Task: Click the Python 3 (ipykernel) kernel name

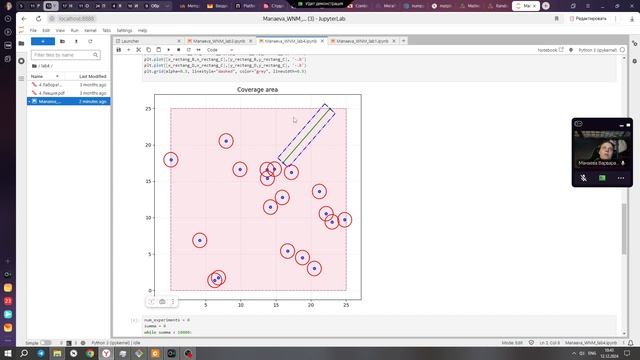Action: click(598, 50)
